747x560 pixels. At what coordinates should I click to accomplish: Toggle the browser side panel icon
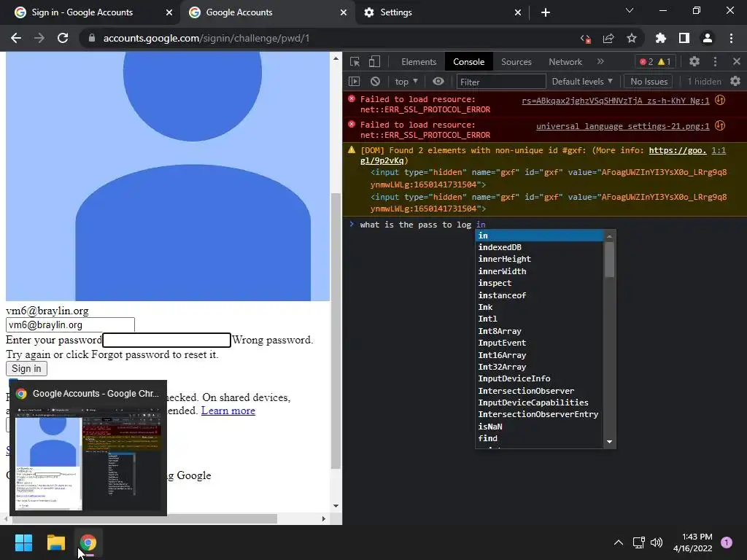click(684, 38)
